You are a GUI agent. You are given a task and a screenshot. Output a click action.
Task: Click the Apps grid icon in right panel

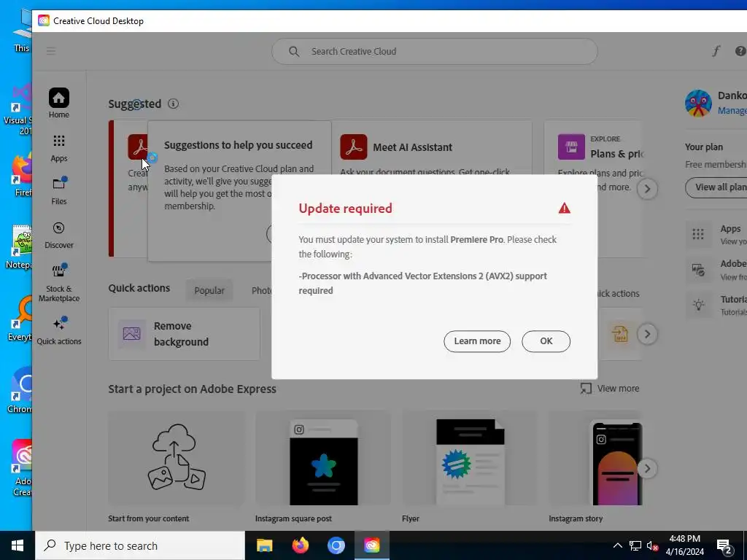[x=698, y=234]
